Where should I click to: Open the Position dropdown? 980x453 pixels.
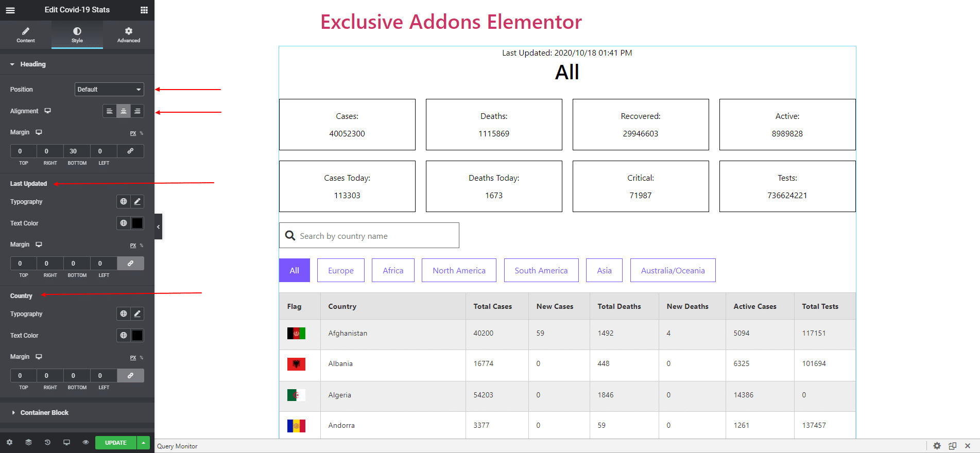click(x=109, y=90)
